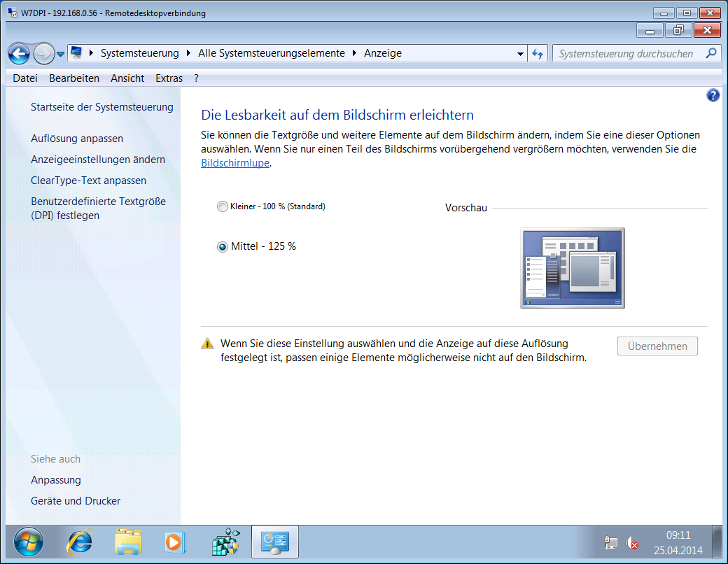Viewport: 728px width, 564px height.
Task: Launch Windows Media Player from taskbar
Action: (174, 542)
